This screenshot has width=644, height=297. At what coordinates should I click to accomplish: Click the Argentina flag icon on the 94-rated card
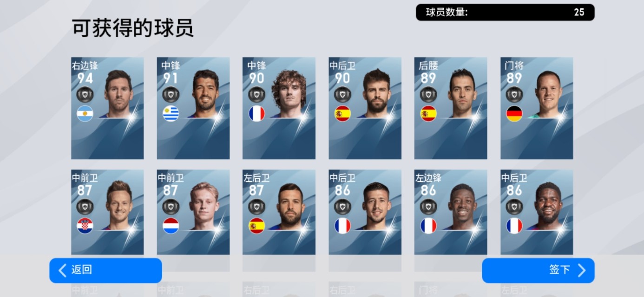[x=85, y=114]
